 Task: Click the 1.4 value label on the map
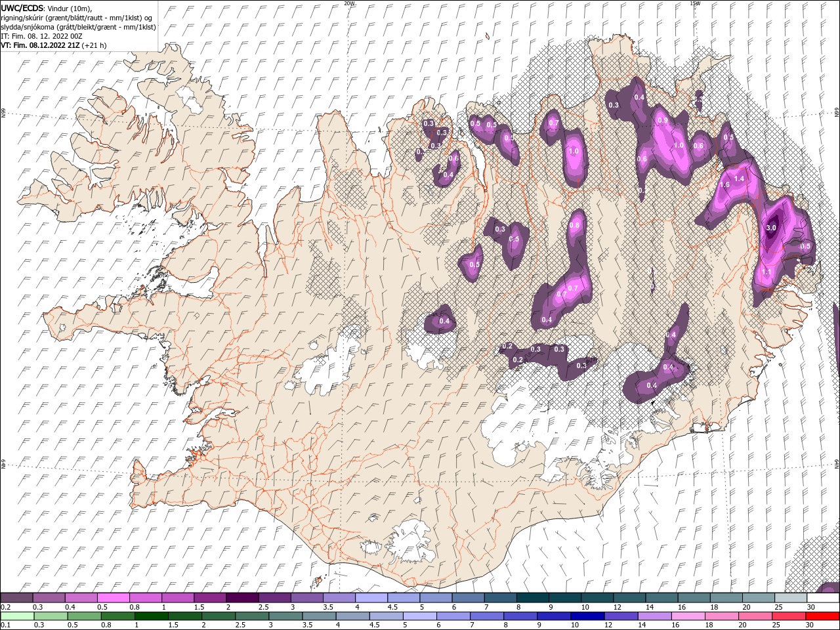coord(739,178)
